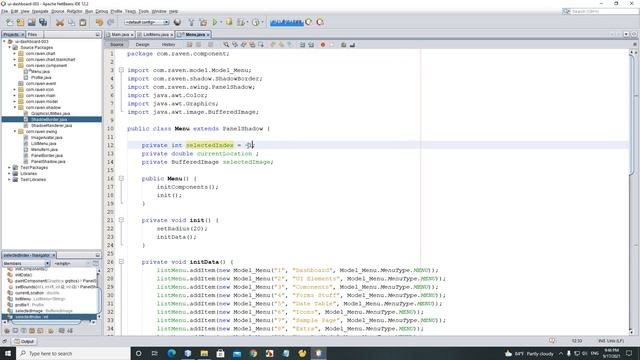Select Menu.java in project tree

(x=40, y=71)
